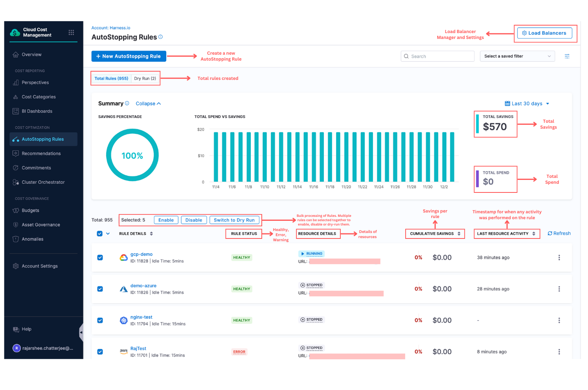Uncheck the gcp-demo rule checkbox
588x390 pixels.
(x=100, y=258)
